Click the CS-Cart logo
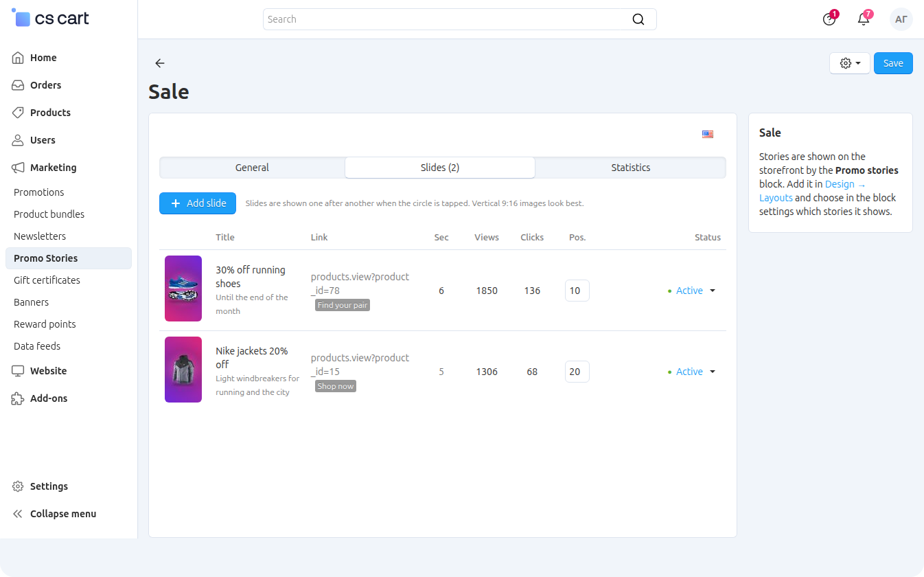924x577 pixels. tap(51, 19)
